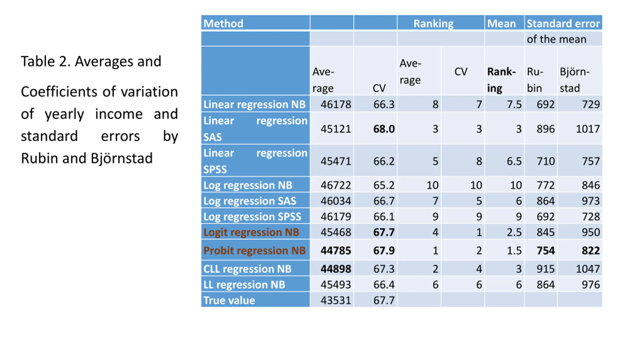This screenshot has width=644, height=362.
Task: Select the 'Logit regression NB' row label
Action: coord(255,232)
